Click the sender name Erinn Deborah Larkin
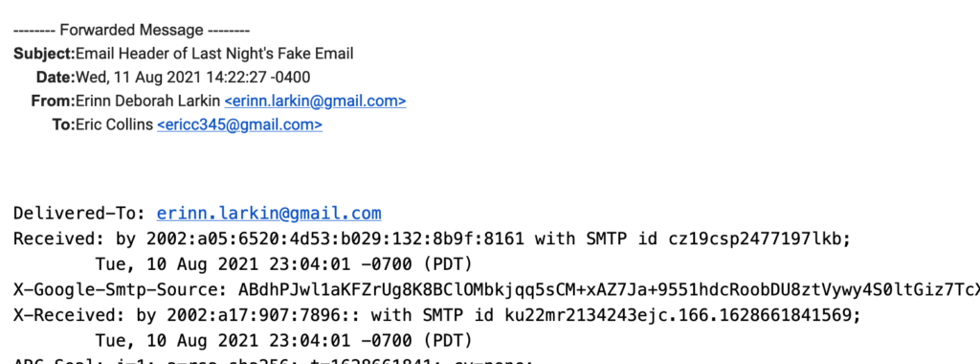Viewport: 980px width, 364px height. pos(148,102)
